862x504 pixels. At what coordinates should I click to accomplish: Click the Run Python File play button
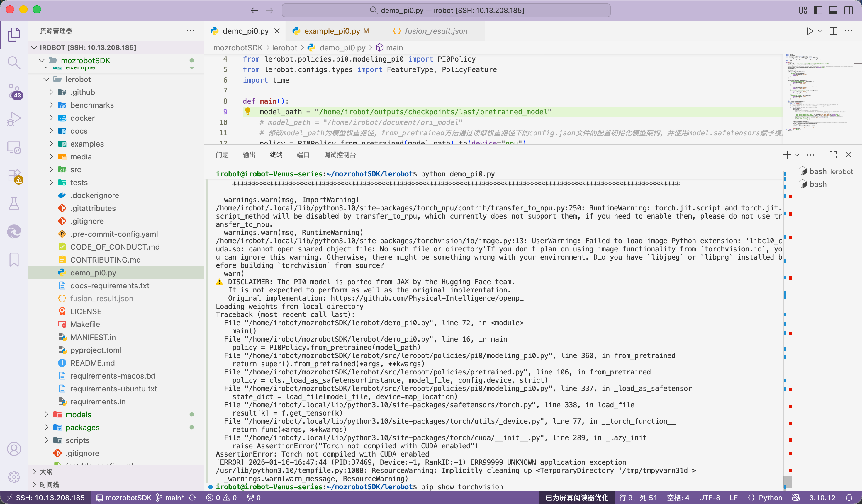810,31
